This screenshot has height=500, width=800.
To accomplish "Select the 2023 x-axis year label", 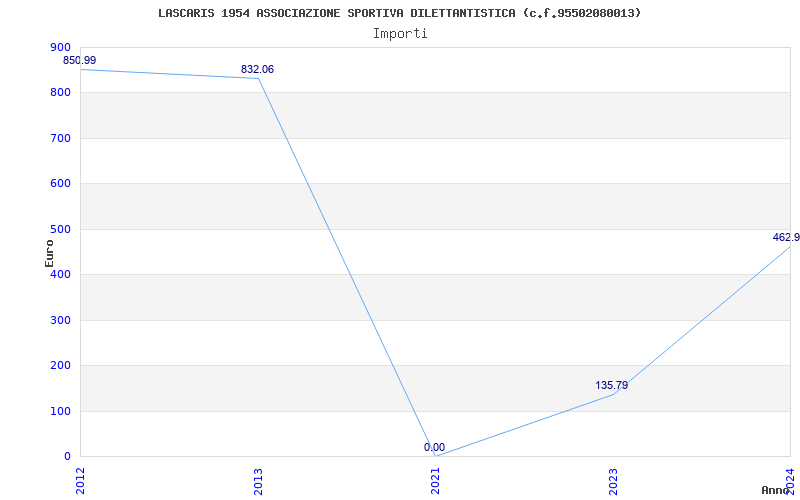I will tap(613, 481).
